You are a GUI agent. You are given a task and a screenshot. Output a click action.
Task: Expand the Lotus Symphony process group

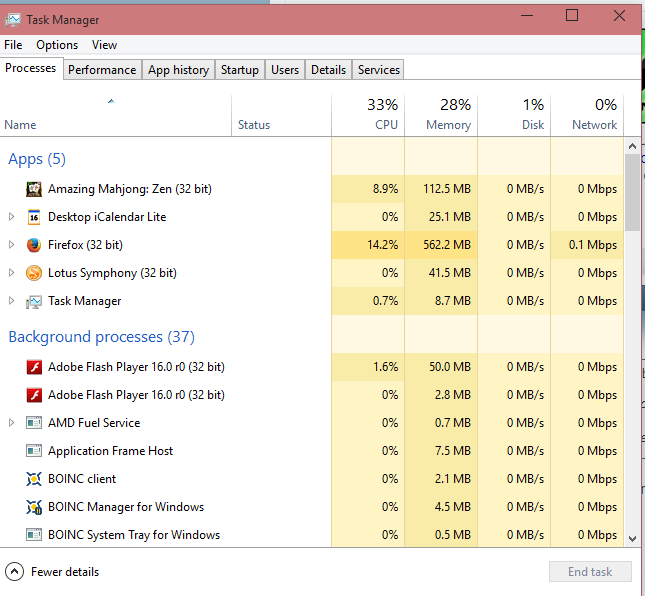[12, 273]
